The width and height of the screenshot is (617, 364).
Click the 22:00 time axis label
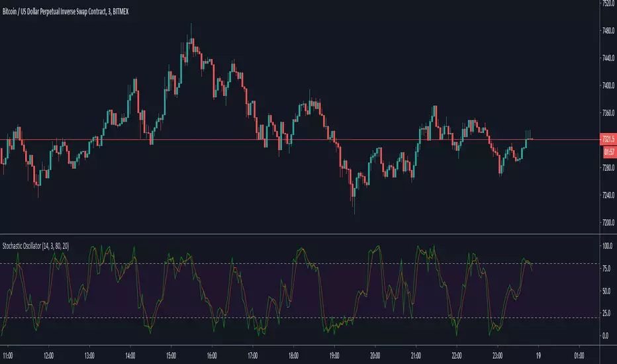pos(456,356)
